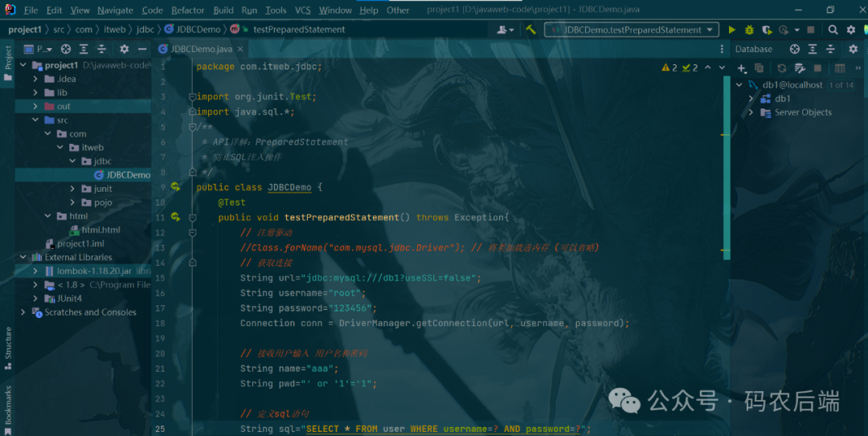The height and width of the screenshot is (436, 868).
Task: Start debugging with the bug icon
Action: pos(749,30)
